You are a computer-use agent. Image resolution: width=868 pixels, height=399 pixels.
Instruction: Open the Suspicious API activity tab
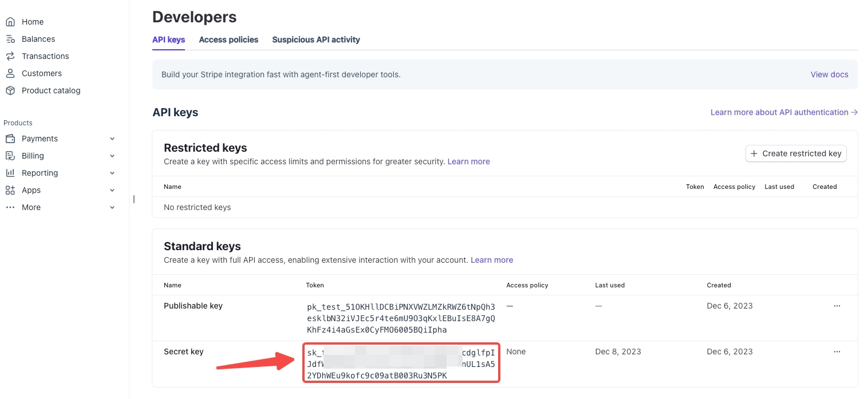point(316,39)
